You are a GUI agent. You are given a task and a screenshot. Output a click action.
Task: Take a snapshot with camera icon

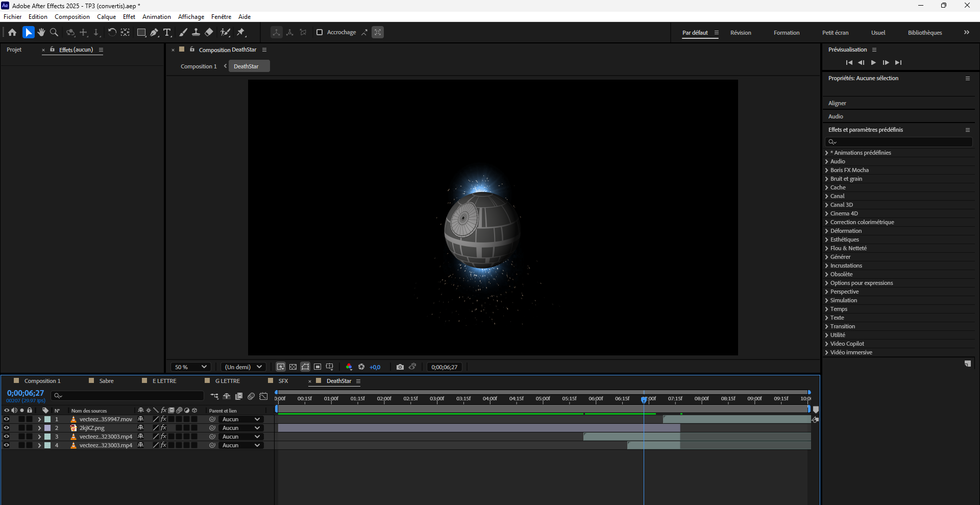coord(400,367)
